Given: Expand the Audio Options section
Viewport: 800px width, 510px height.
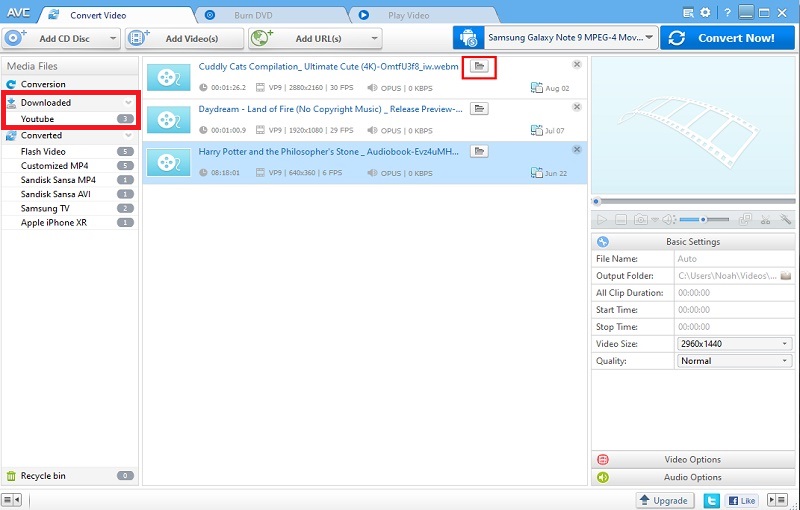Looking at the screenshot, I should click(693, 477).
